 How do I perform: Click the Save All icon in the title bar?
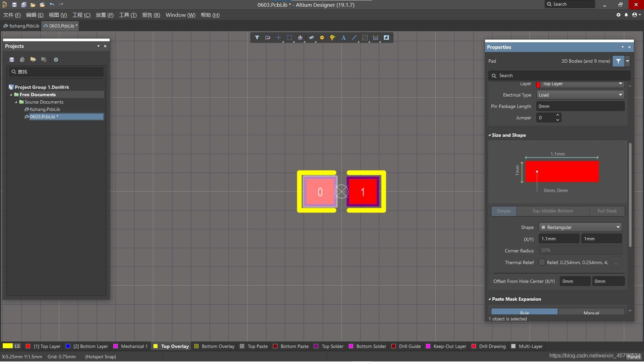23,5
